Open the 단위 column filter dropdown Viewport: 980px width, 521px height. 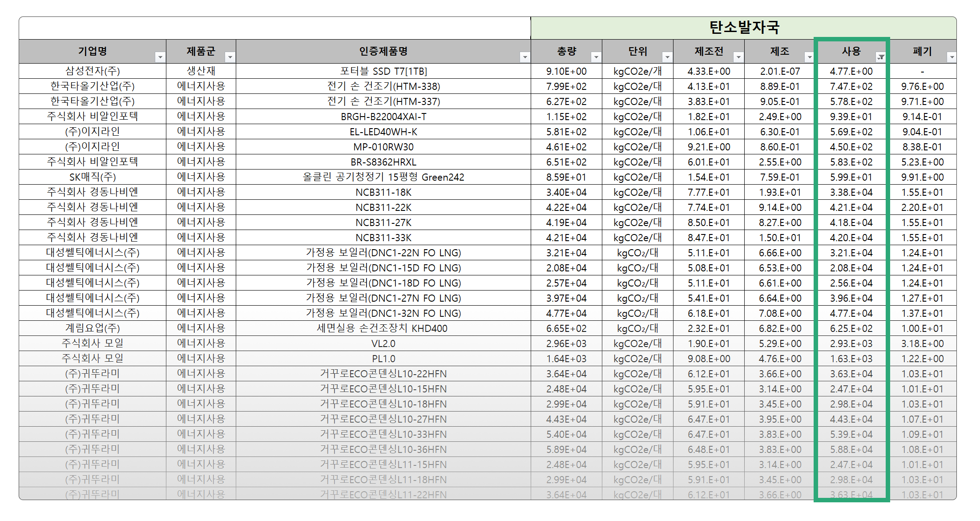667,57
